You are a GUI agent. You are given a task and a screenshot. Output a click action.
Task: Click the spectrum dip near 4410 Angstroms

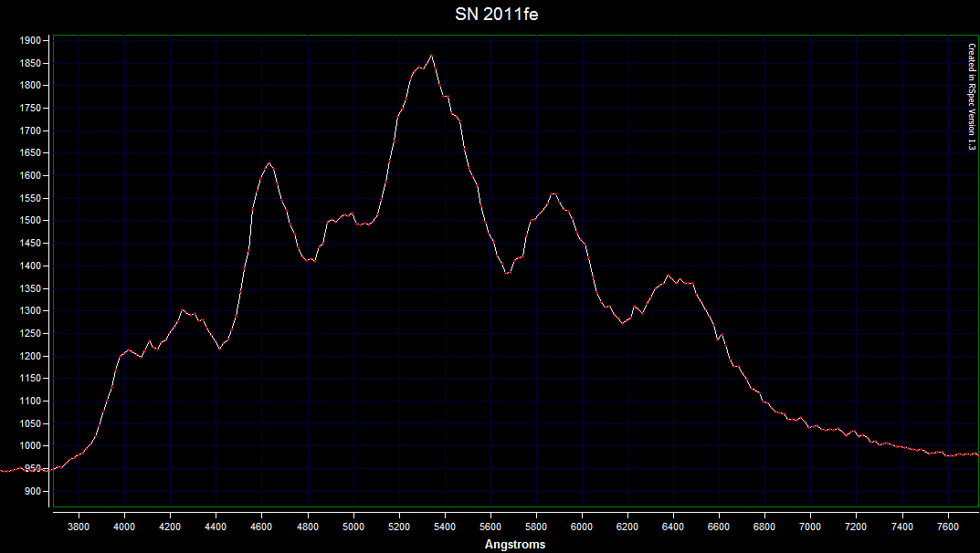tap(219, 348)
